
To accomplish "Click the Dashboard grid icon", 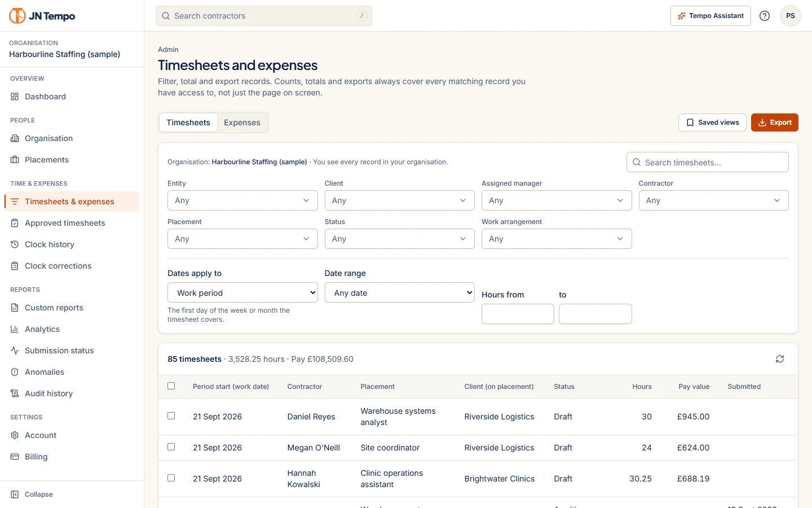I will coord(15,97).
